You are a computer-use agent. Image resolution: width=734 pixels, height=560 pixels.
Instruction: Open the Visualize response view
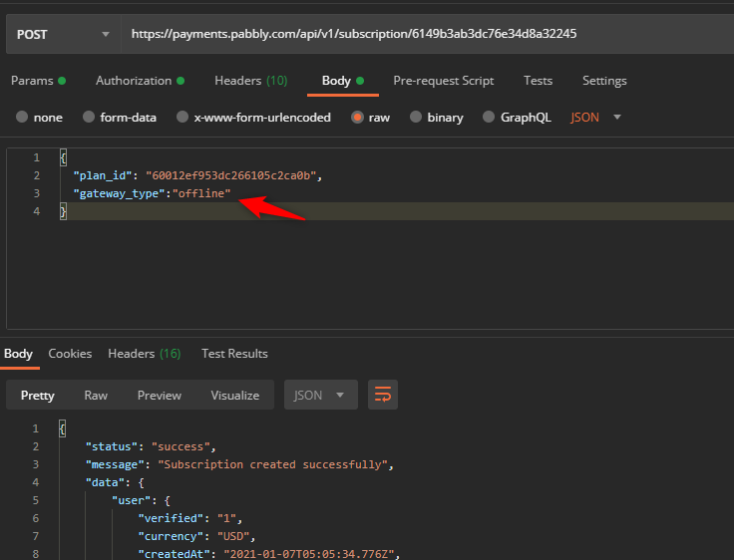[235, 396]
